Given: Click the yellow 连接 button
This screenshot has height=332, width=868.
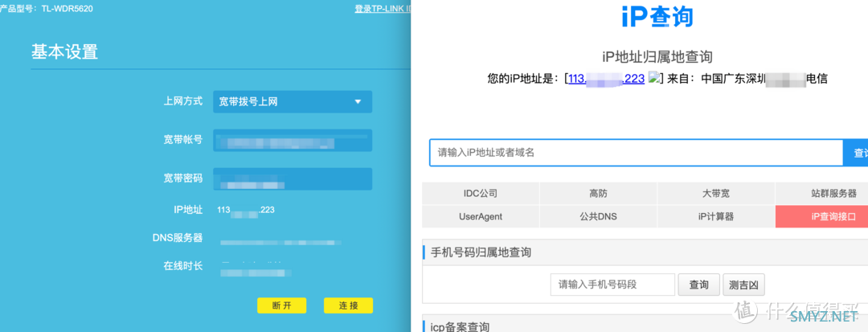Looking at the screenshot, I should [348, 305].
